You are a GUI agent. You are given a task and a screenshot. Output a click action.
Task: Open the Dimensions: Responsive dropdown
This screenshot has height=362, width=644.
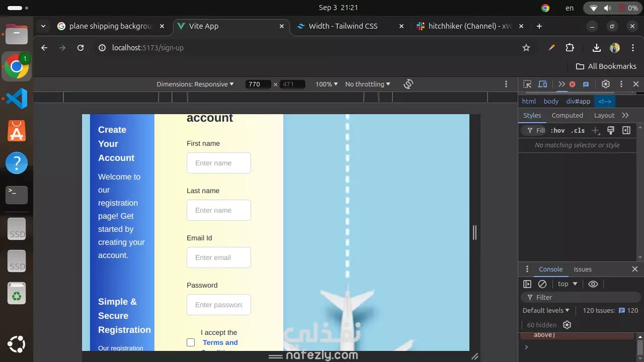(x=195, y=84)
